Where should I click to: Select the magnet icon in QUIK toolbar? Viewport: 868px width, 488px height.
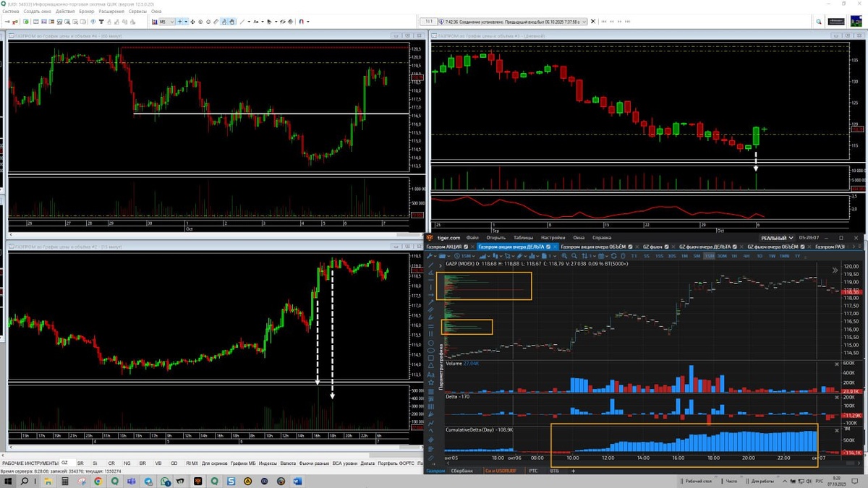[301, 22]
